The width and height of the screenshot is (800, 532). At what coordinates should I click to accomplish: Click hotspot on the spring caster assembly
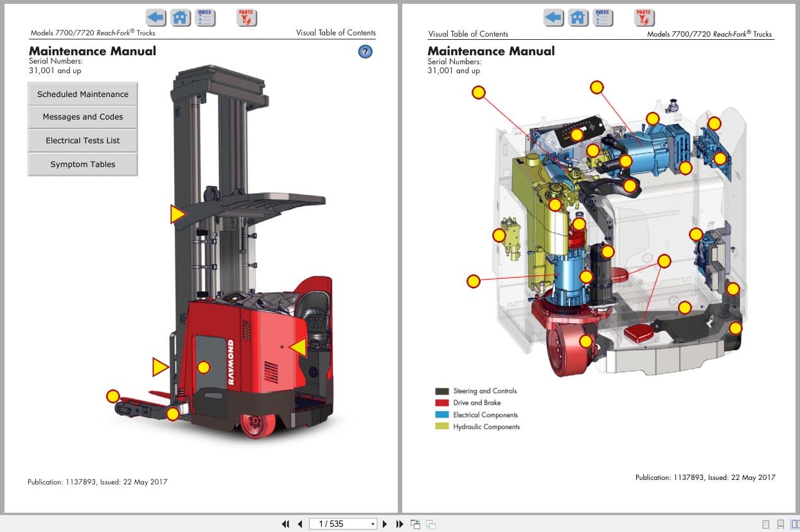point(733,289)
